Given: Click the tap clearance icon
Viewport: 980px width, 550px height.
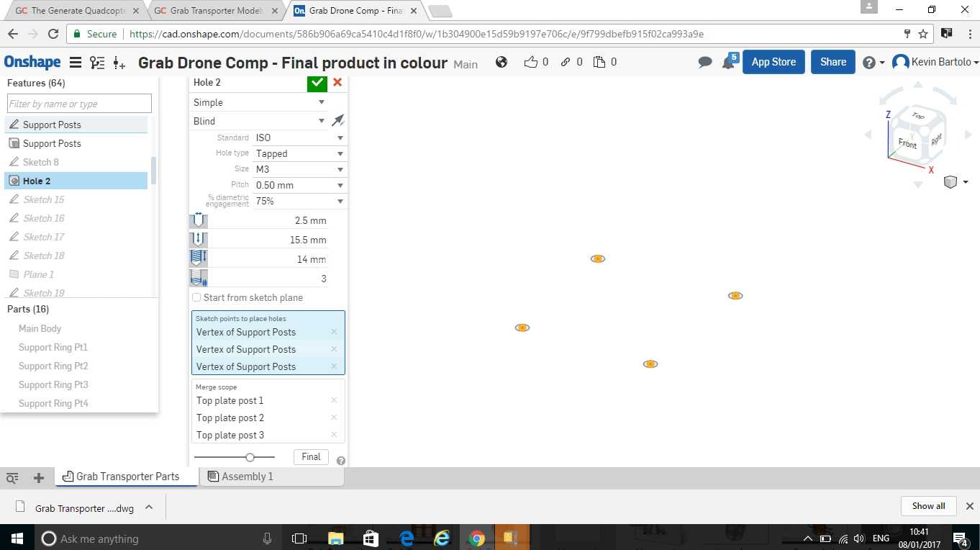Looking at the screenshot, I should (x=199, y=278).
